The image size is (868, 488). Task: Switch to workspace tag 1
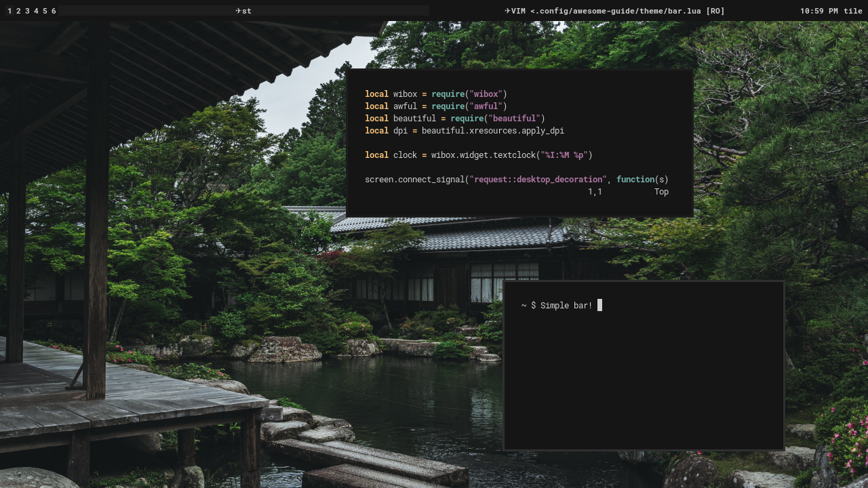9,11
